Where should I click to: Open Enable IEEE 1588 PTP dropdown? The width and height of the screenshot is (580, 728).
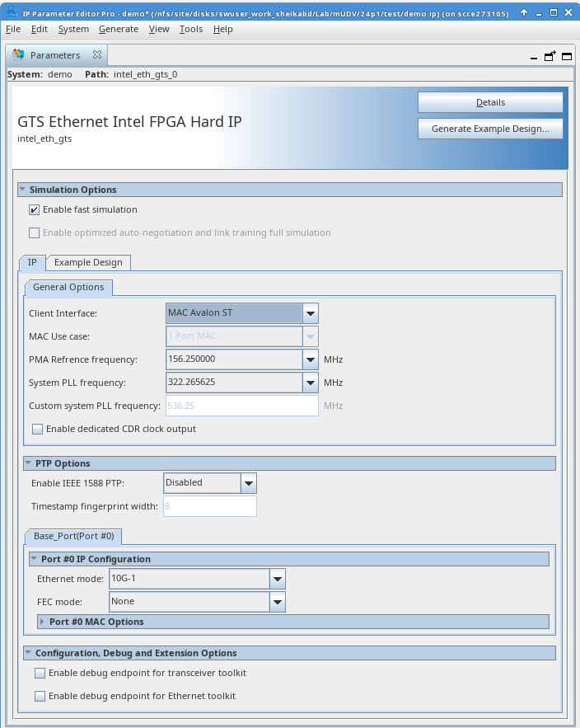click(x=249, y=483)
